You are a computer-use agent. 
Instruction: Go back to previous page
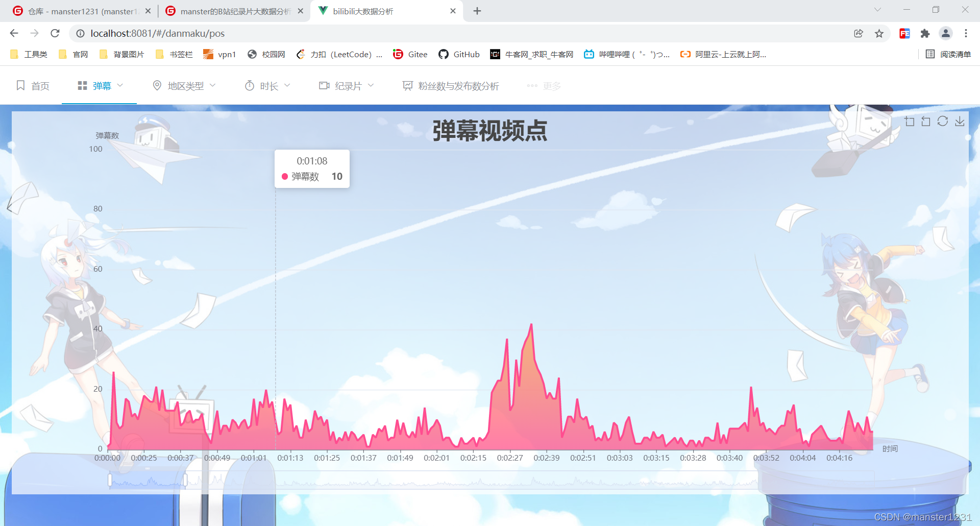14,33
